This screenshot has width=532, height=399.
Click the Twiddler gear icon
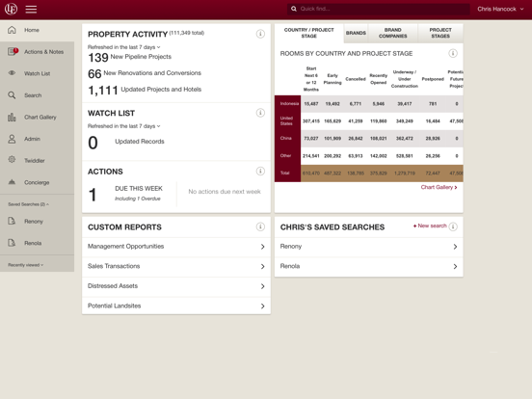click(x=12, y=159)
